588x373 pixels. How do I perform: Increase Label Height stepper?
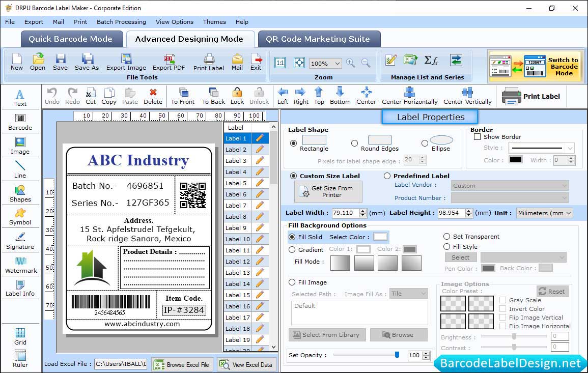coord(469,211)
